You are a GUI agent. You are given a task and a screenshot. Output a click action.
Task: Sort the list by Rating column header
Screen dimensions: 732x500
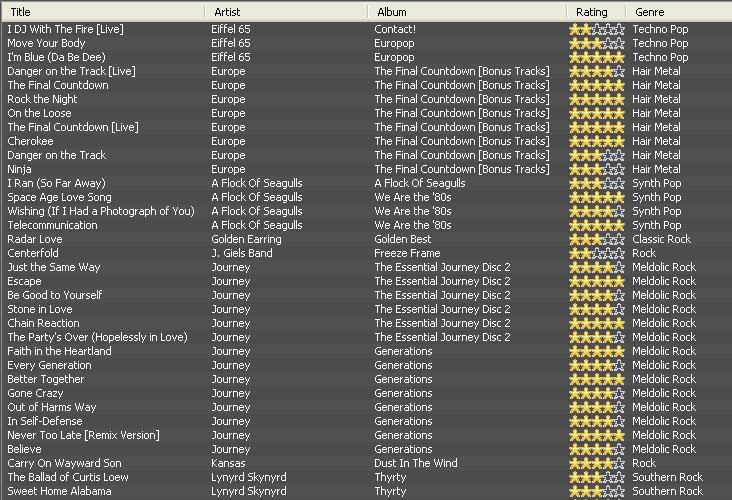coord(596,12)
